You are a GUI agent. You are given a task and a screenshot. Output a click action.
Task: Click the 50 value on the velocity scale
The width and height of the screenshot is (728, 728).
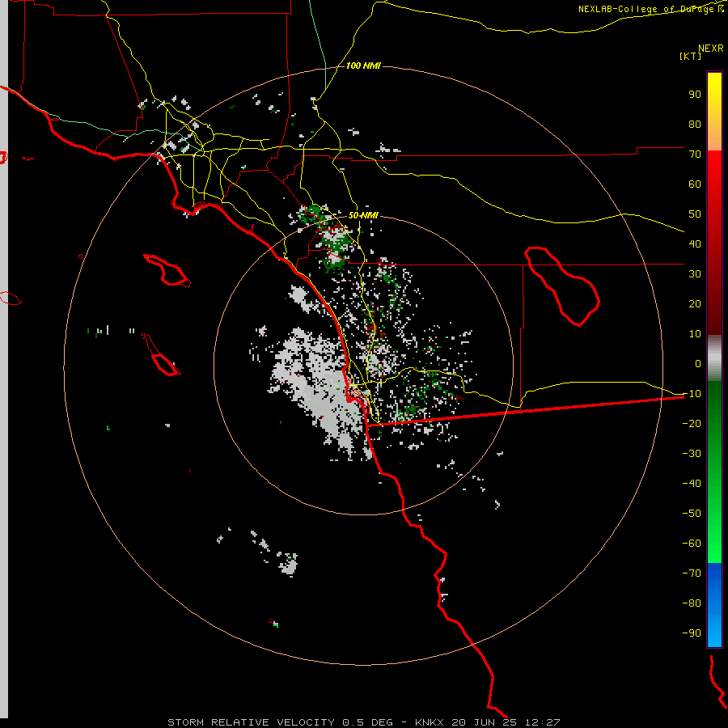pos(695,214)
